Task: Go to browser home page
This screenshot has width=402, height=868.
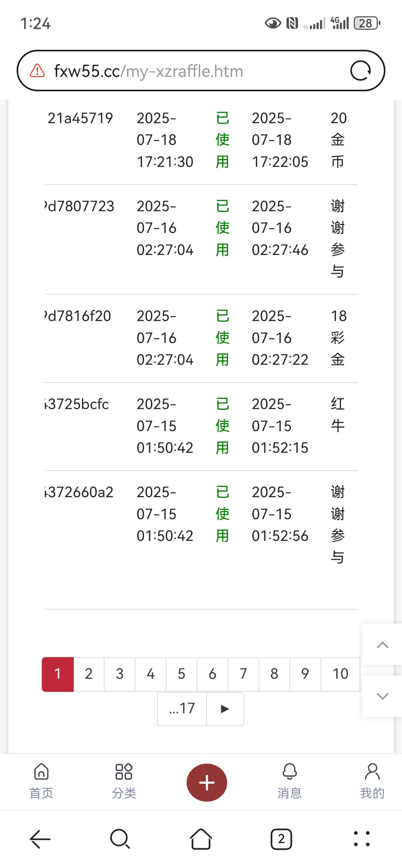Action: coord(201,839)
